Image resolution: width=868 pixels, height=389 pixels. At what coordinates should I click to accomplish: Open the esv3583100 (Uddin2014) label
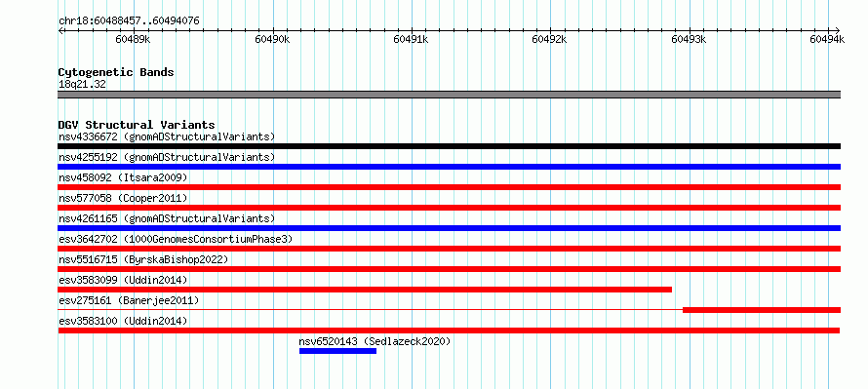[123, 321]
